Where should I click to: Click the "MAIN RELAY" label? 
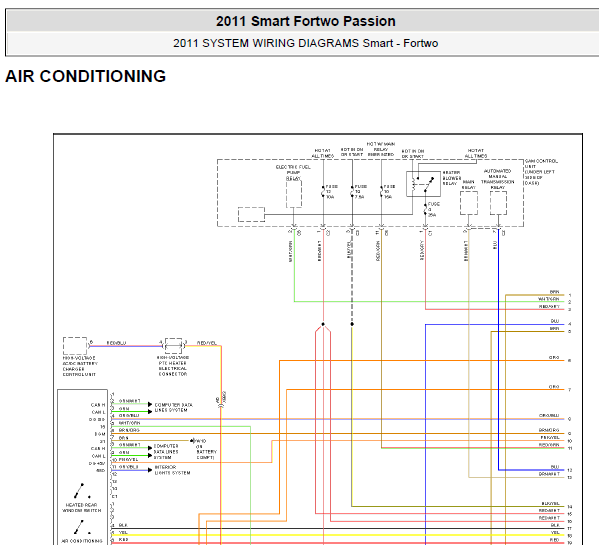pyautogui.click(x=469, y=185)
